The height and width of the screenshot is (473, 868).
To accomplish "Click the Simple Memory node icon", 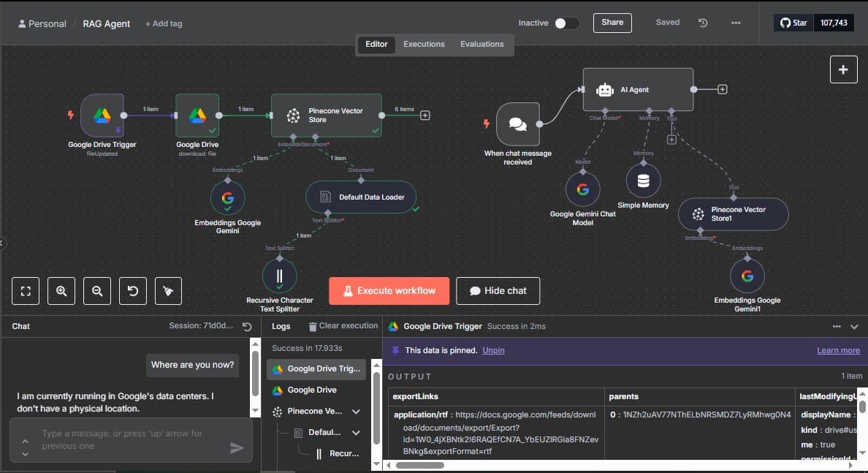I will point(643,181).
